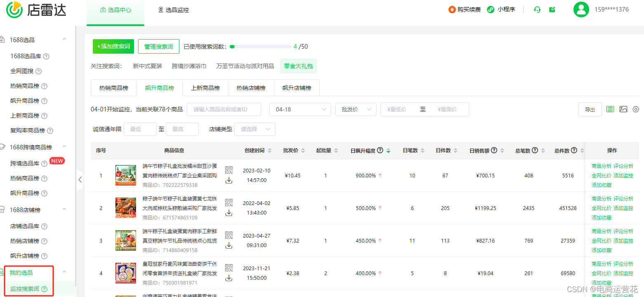This screenshot has height=297, width=644.
Task: Click help icon beside 日销售额 header
Action: click(494, 150)
